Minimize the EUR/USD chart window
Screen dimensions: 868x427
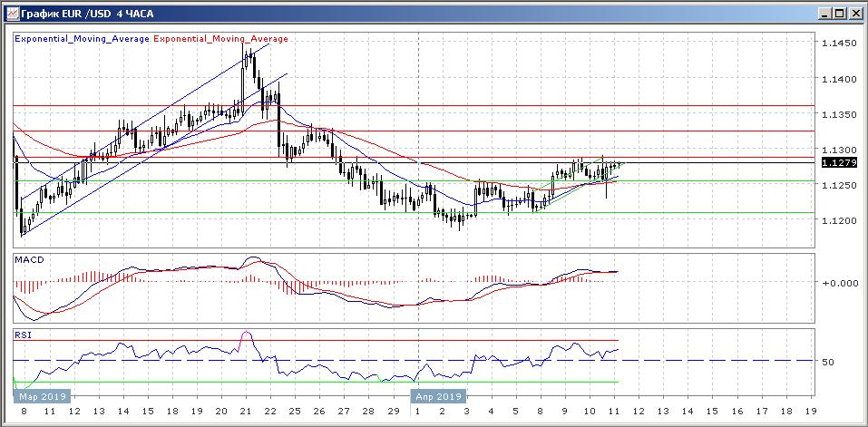pyautogui.click(x=823, y=13)
